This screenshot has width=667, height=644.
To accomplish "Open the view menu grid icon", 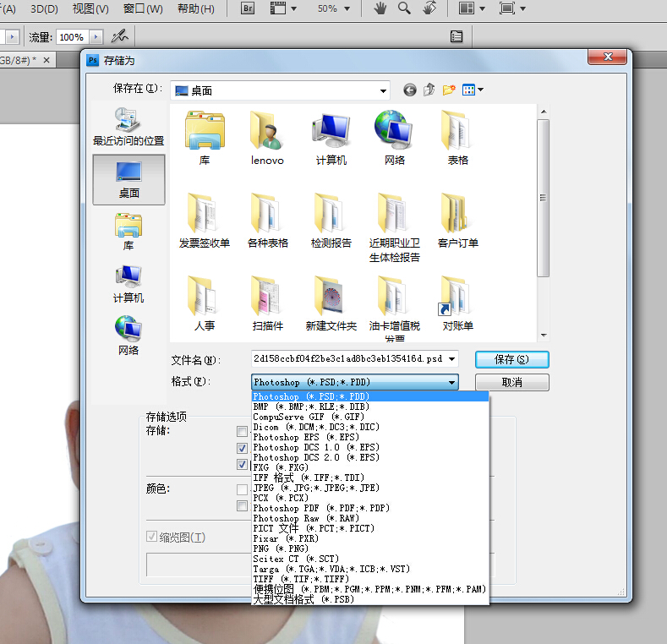I will pos(468,90).
